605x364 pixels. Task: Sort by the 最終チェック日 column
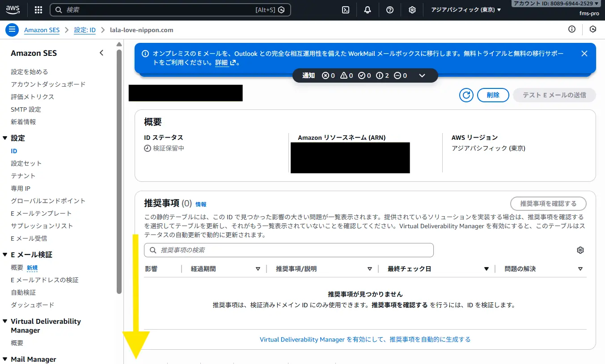pos(487,269)
